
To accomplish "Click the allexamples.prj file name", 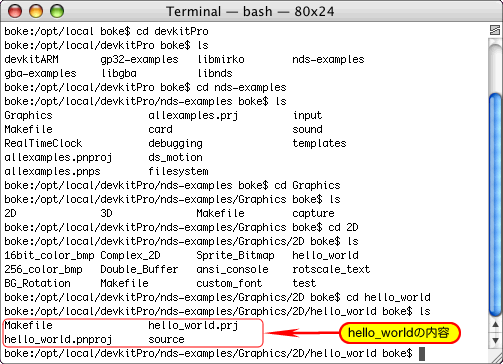I will point(193,116).
